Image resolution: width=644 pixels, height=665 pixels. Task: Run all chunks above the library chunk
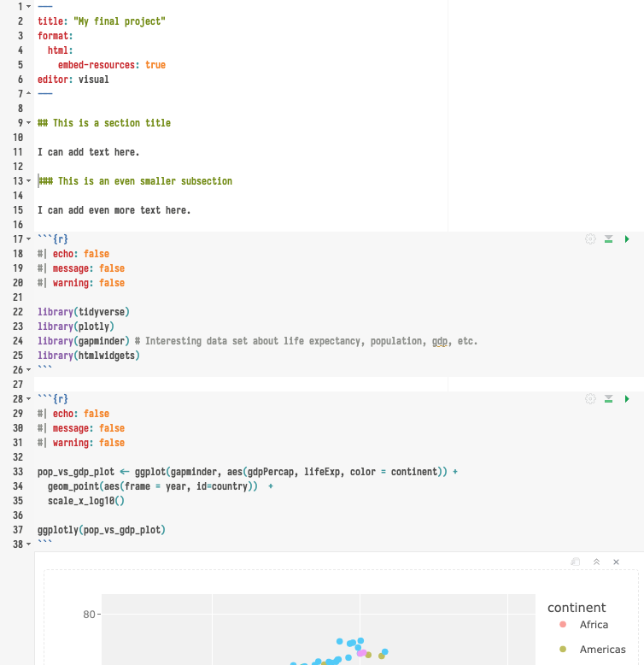609,239
